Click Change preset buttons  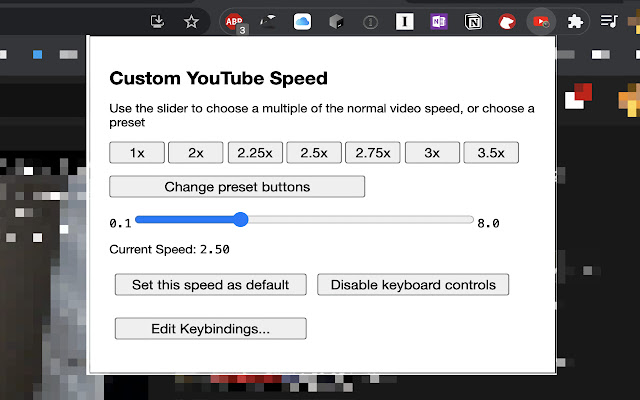pos(237,187)
